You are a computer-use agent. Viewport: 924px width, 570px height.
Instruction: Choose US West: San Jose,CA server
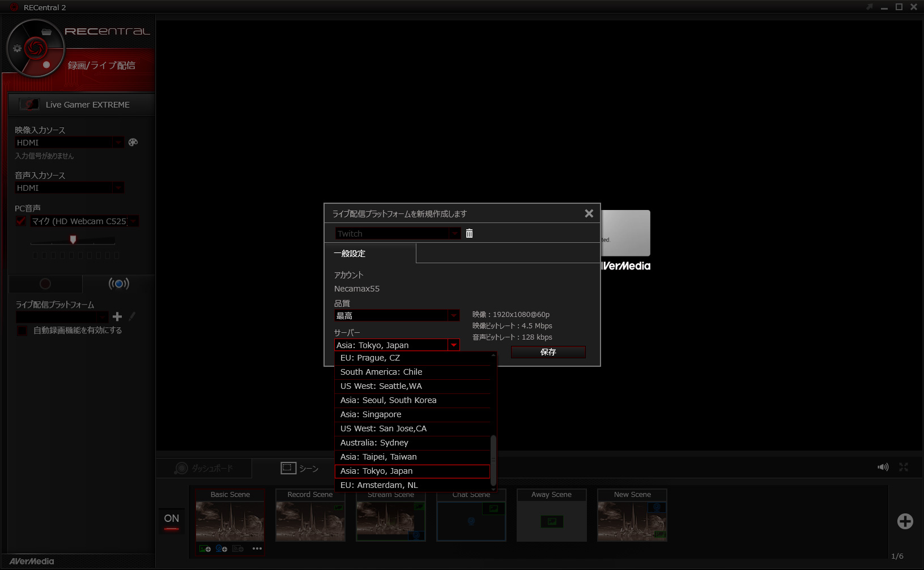412,428
